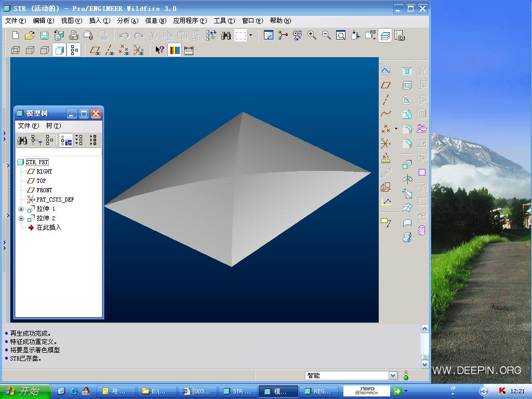Toggle hidden line display mode
This screenshot has width=532, height=399.
point(30,50)
